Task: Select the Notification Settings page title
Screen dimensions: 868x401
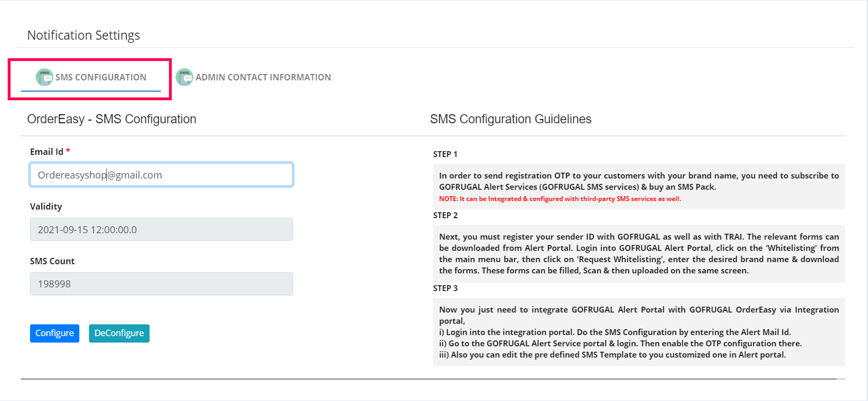Action: coord(84,35)
